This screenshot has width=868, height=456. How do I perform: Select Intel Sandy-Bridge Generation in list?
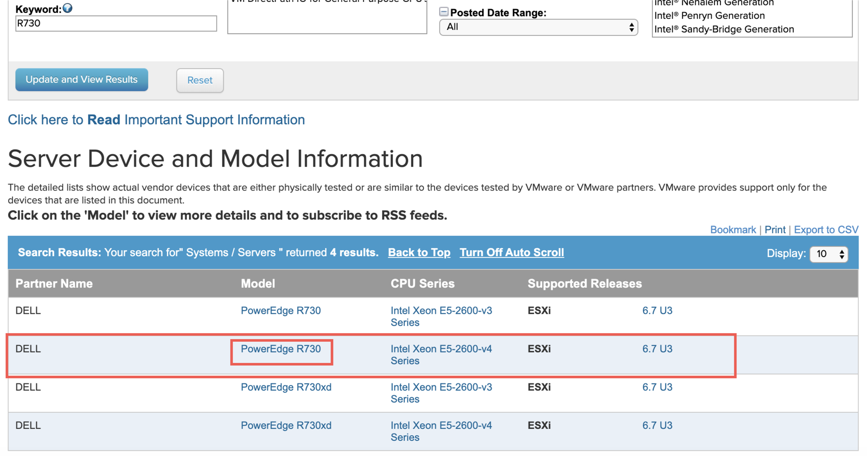click(724, 29)
